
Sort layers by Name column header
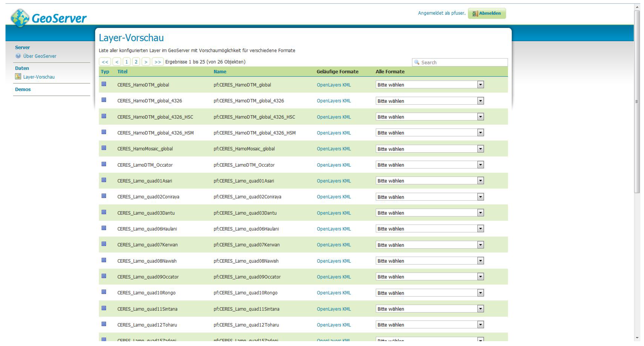[x=220, y=72]
